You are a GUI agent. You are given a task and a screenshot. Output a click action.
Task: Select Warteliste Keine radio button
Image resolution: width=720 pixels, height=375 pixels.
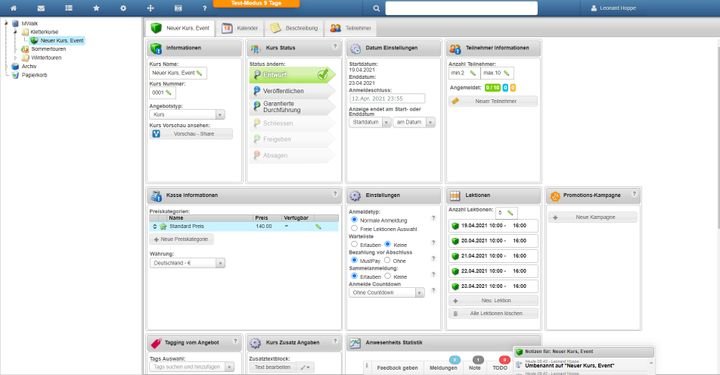coord(388,244)
